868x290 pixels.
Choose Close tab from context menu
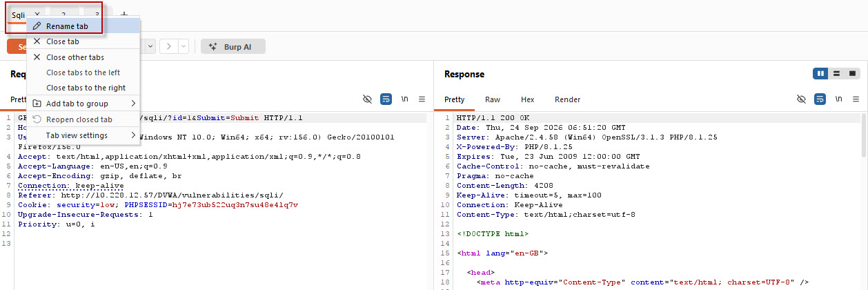(x=83, y=41)
